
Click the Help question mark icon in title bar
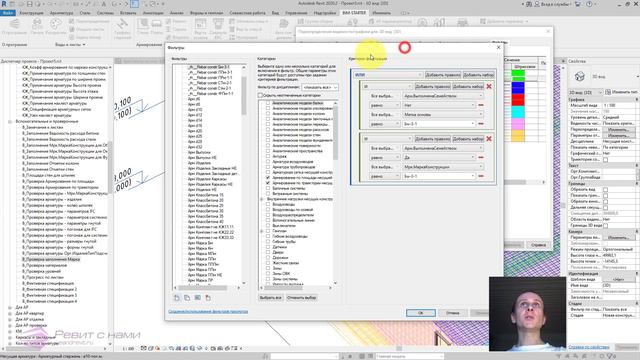(589, 4)
